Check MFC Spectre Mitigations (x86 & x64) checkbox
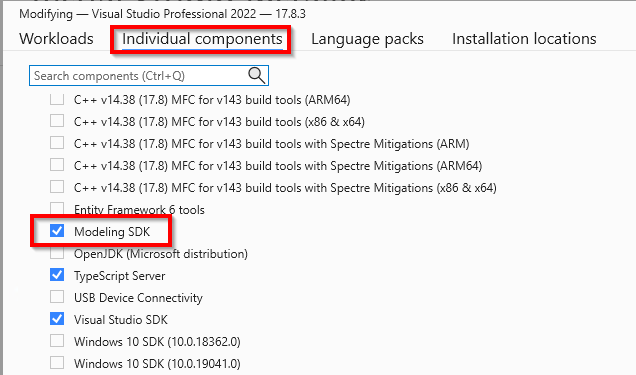Screen dimensions: 636x375 pos(57,186)
